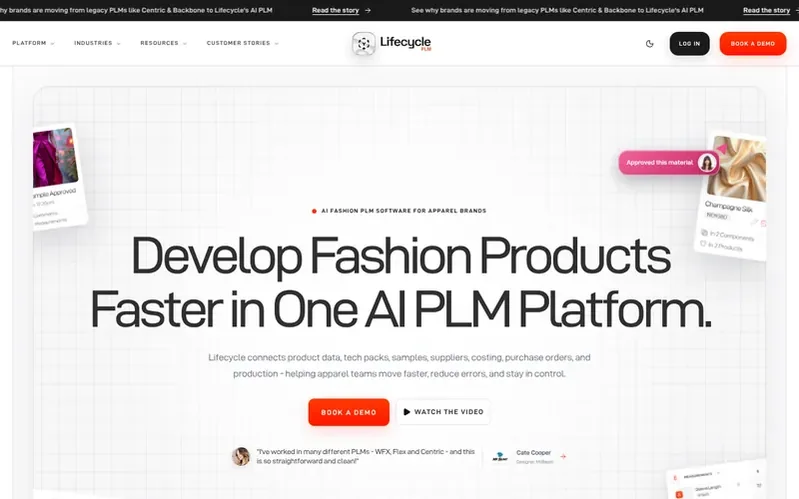Click the Champagne Silk card title
Screen dimensions: 799x499
click(729, 206)
